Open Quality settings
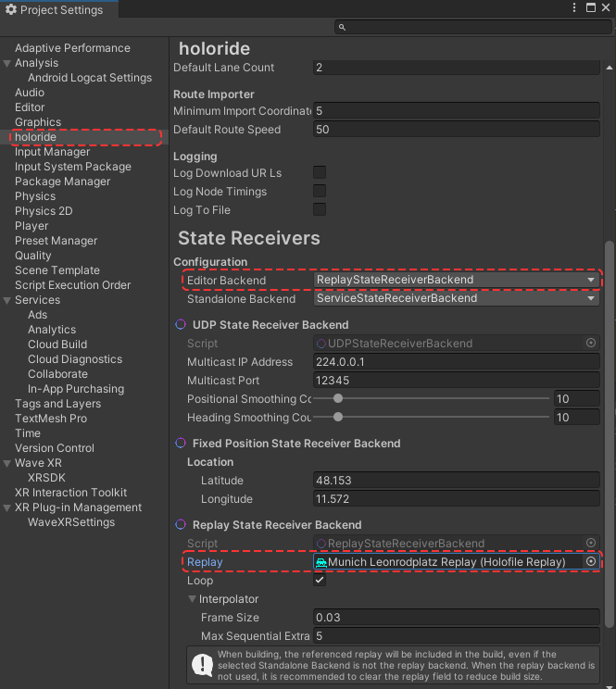The image size is (616, 689). point(33,256)
